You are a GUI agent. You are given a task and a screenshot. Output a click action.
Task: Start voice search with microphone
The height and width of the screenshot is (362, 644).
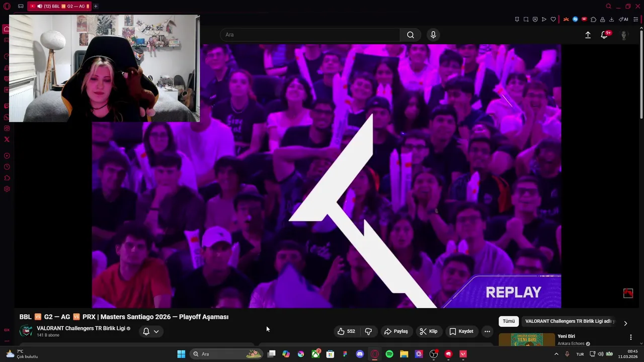point(433,35)
